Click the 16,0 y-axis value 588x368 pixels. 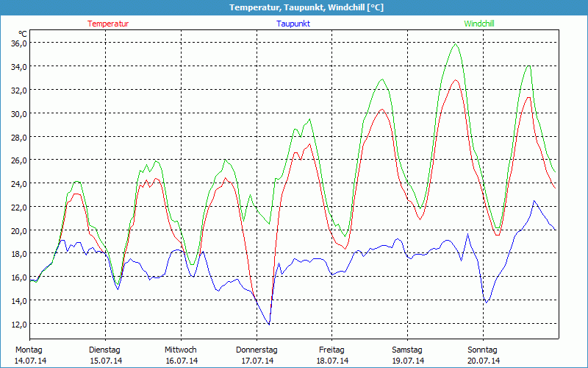point(20,277)
